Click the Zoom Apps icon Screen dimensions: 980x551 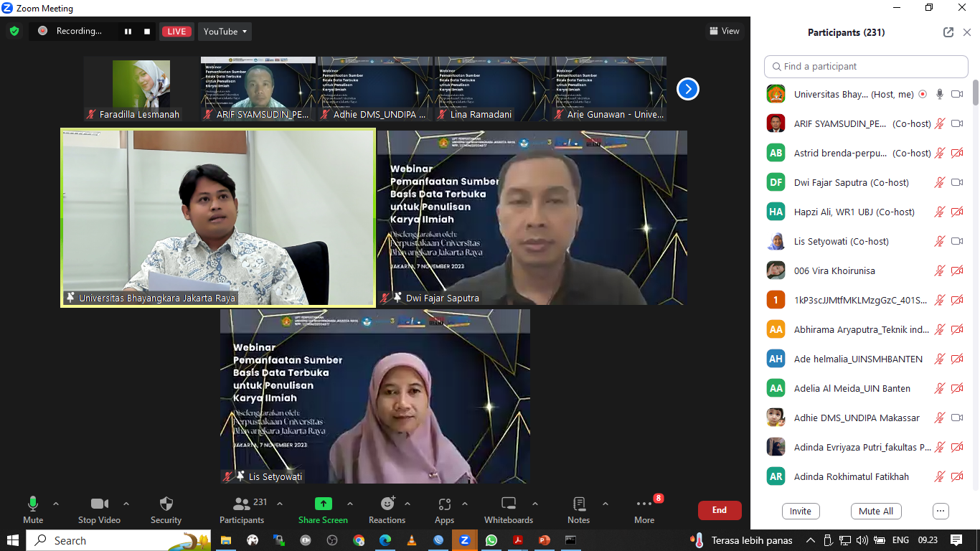click(x=444, y=504)
